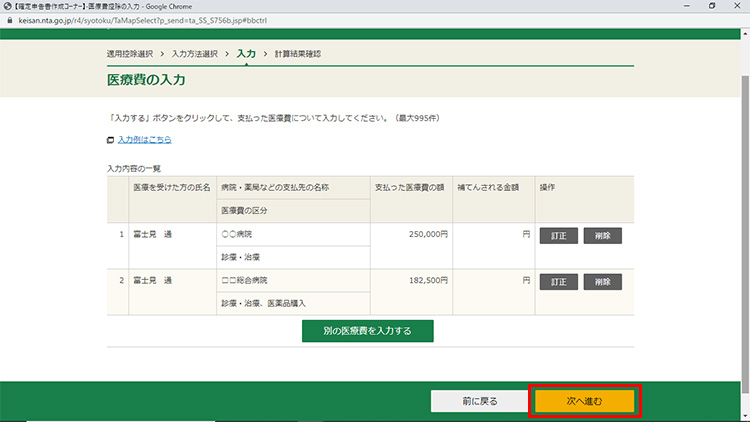Delete the □□総合病院 entry with 削除
The width and height of the screenshot is (750, 422).
click(602, 281)
